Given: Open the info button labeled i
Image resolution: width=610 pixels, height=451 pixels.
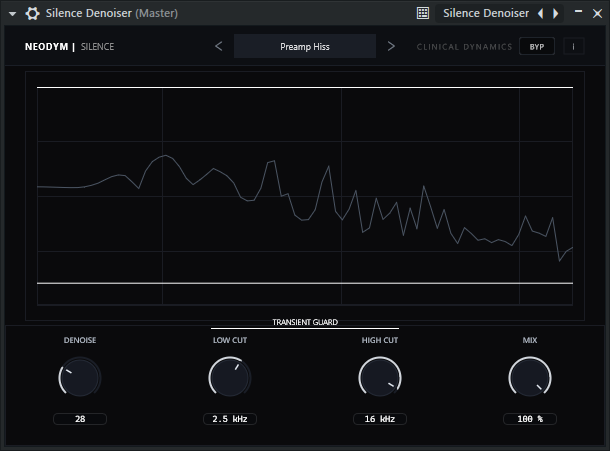Looking at the screenshot, I should click(x=573, y=47).
